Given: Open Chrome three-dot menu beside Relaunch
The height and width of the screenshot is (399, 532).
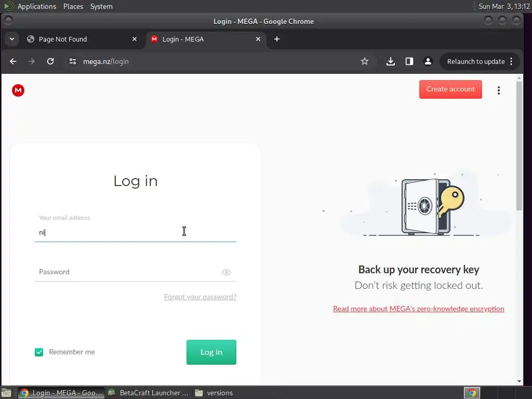Looking at the screenshot, I should (511, 61).
